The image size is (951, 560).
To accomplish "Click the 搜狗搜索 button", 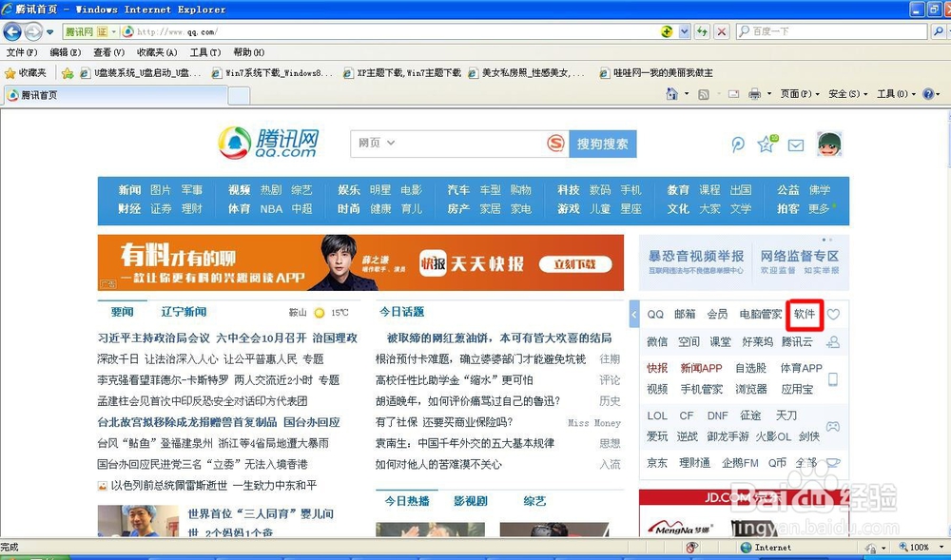I will (602, 144).
